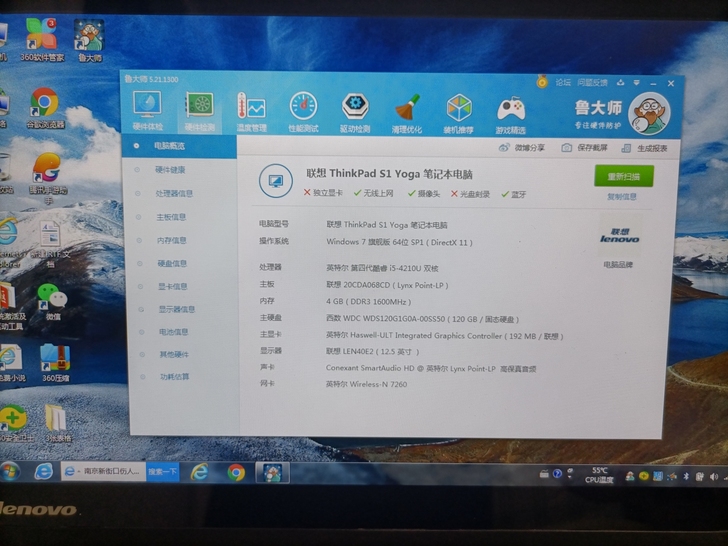This screenshot has width=728, height=546.
Task: Open 游戏精选 game controller icon
Action: 511,114
